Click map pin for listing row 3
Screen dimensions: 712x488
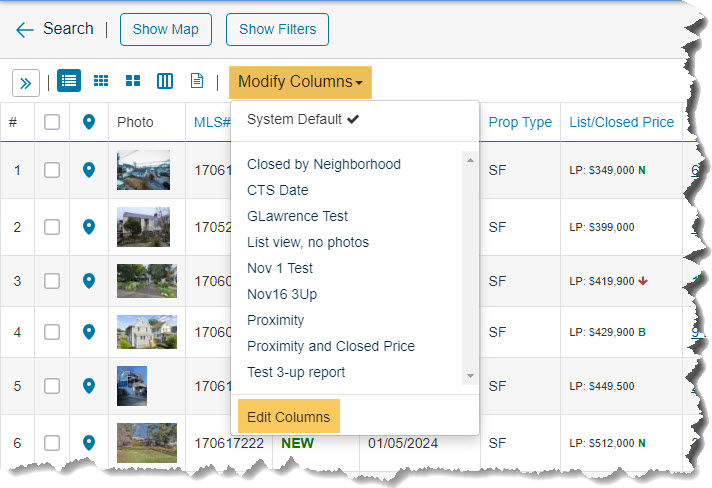(x=89, y=281)
